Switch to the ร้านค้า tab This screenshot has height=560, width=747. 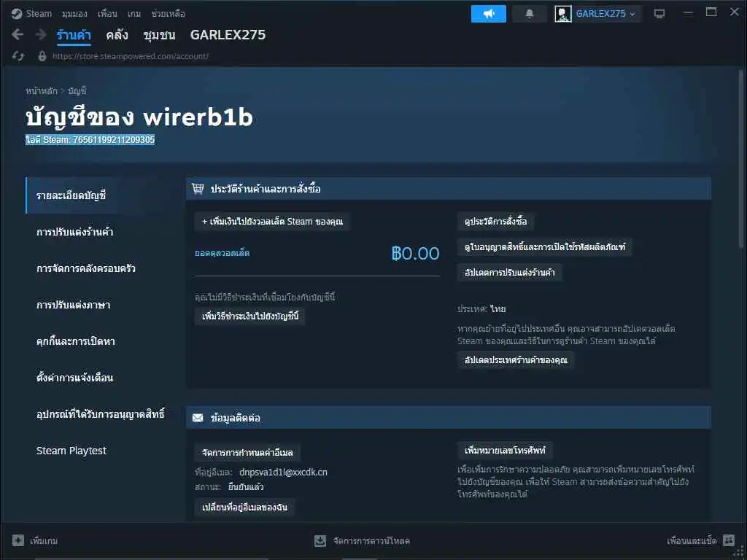74,35
